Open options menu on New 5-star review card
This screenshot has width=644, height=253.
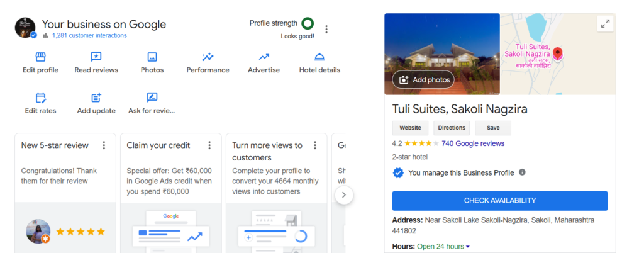pyautogui.click(x=104, y=145)
